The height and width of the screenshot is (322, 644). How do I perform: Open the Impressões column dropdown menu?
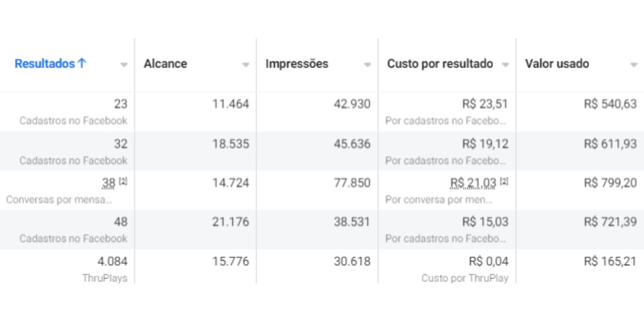click(368, 65)
